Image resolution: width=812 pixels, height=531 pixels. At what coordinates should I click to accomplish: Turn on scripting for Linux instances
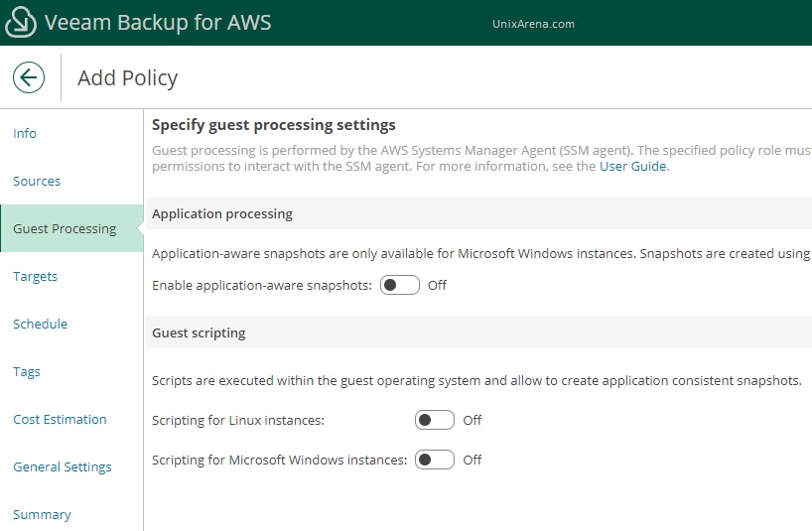[435, 420]
